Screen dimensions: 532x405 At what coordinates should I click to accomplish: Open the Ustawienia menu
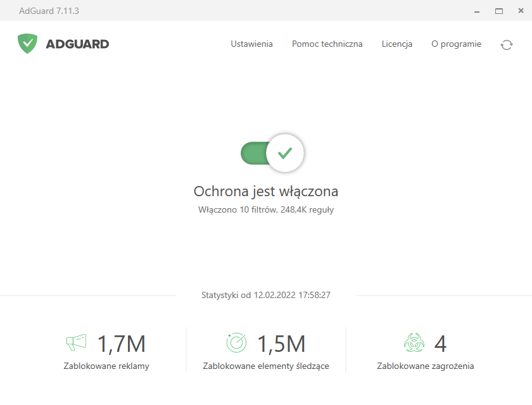(x=252, y=44)
